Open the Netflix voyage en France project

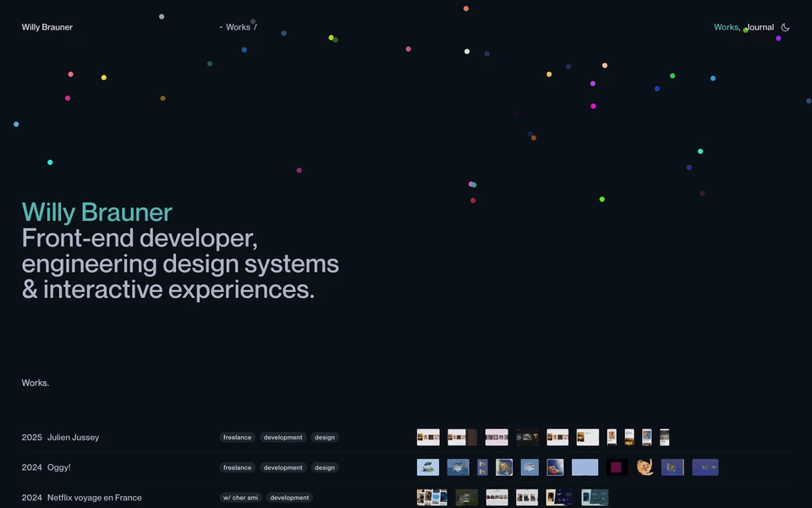point(94,498)
